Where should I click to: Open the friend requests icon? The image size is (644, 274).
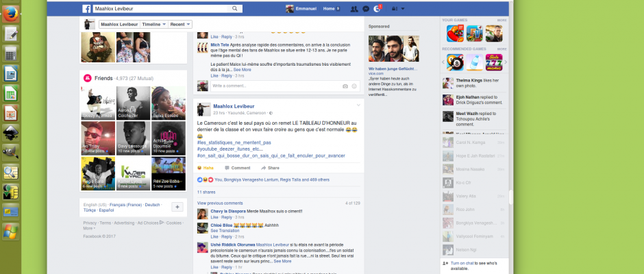[x=354, y=8]
